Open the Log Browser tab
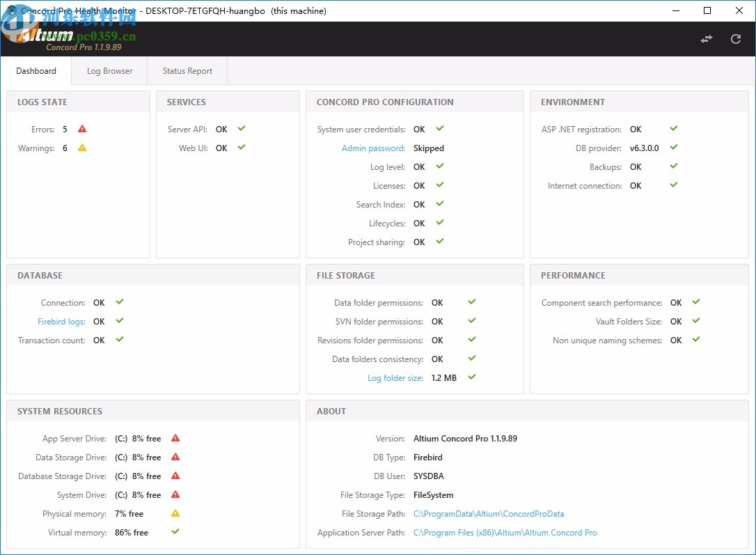Viewport: 756px width, 555px height. [109, 71]
